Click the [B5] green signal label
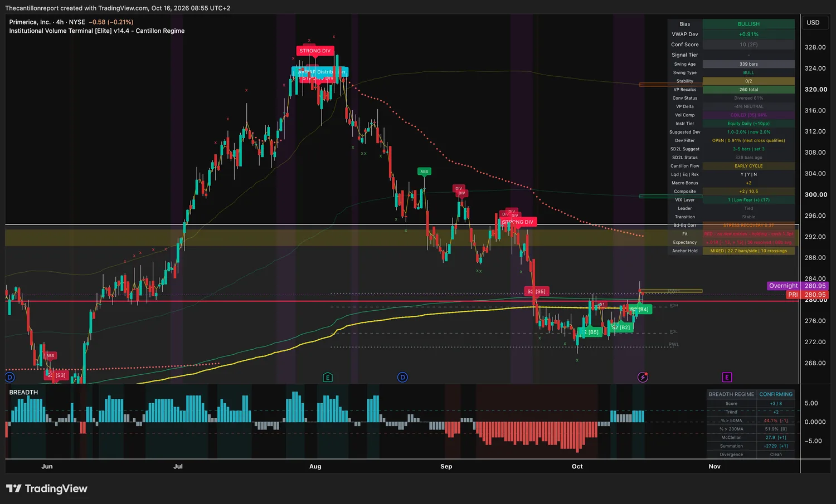Screen dimensions: 836x504 coord(590,332)
